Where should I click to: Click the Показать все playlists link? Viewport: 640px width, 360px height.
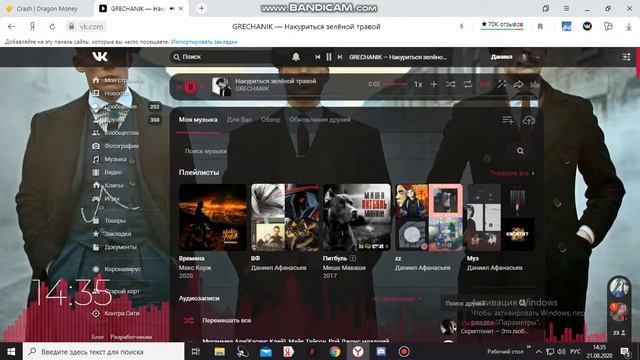coord(512,173)
